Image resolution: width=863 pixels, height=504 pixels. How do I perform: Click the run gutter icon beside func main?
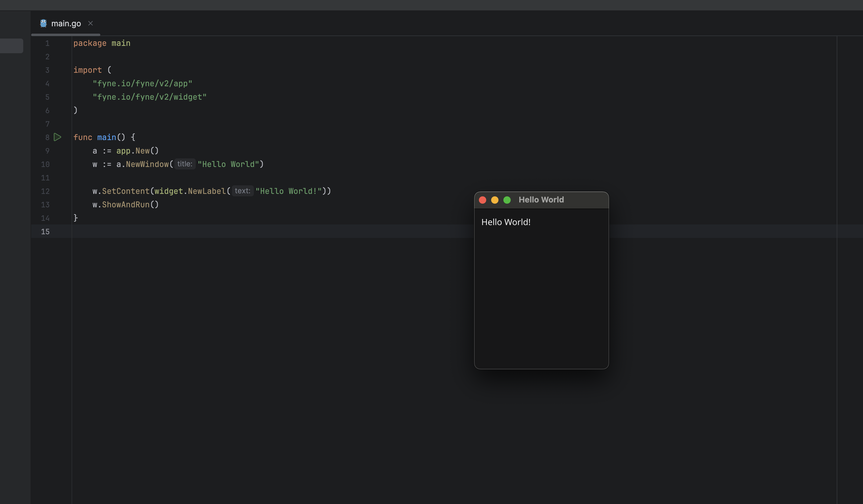point(57,137)
